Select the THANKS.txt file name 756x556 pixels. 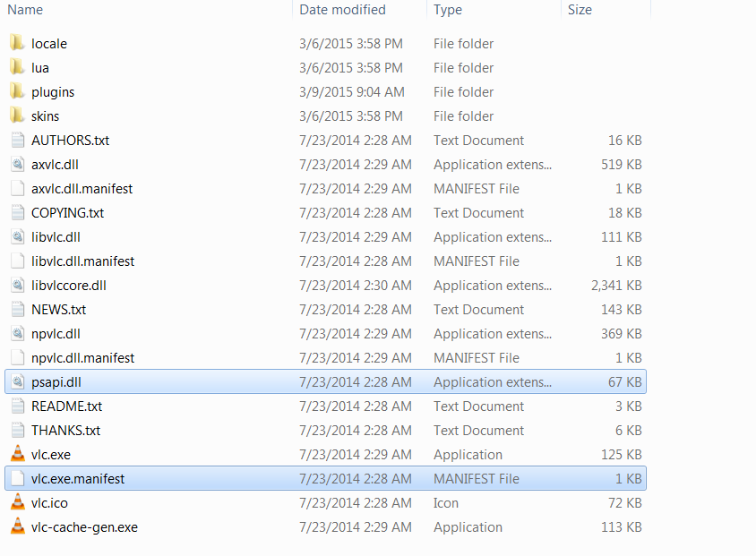65,431
